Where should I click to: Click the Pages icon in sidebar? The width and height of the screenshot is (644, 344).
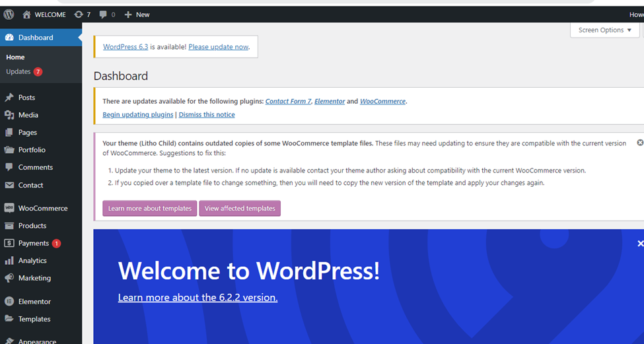coord(9,132)
